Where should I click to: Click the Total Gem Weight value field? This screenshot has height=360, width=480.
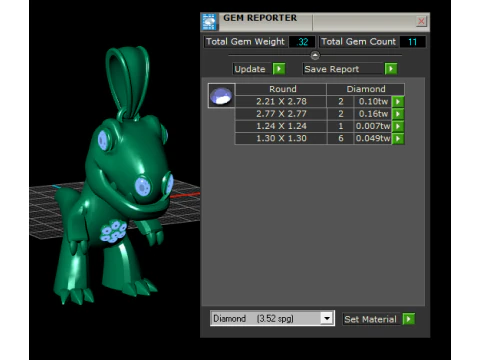pos(302,42)
